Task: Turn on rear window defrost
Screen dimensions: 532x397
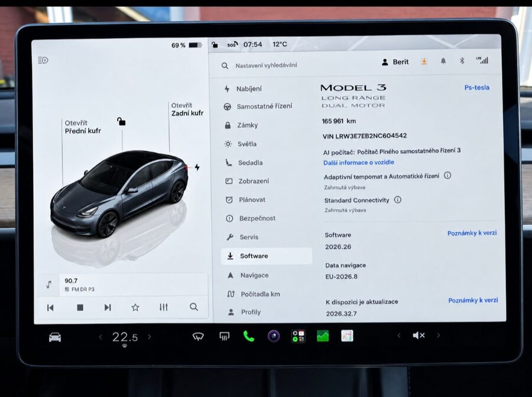Action: [x=224, y=336]
